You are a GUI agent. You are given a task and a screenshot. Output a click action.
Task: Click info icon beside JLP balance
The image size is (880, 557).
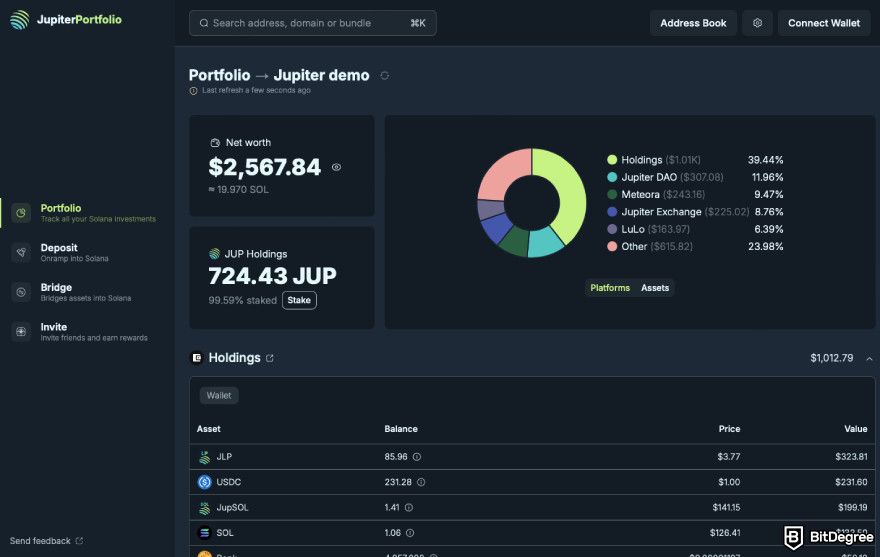[417, 457]
